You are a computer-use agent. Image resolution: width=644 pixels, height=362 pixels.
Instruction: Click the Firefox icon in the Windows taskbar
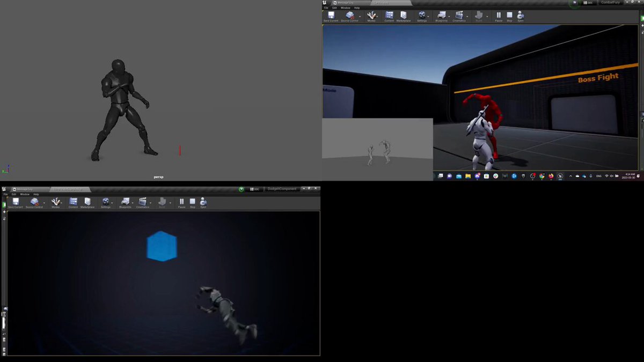(x=551, y=176)
